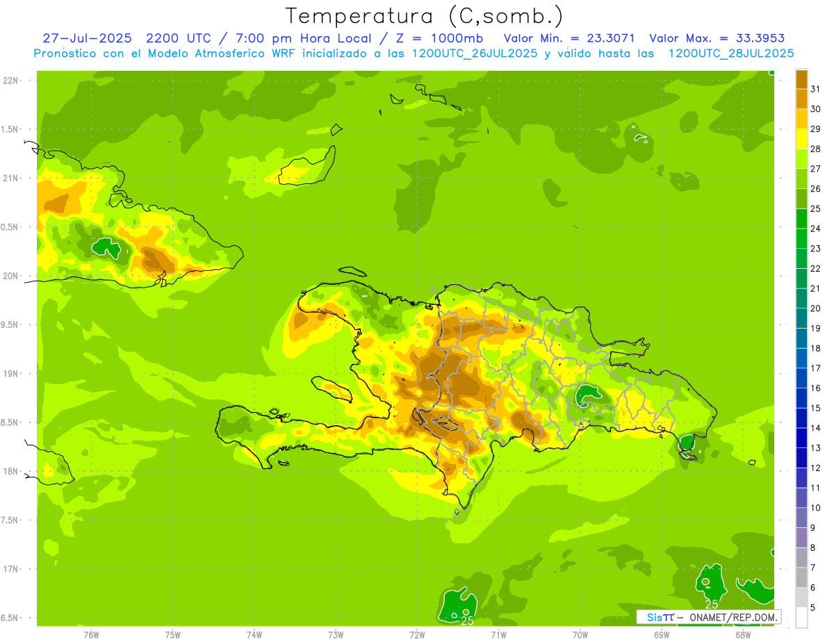The height and width of the screenshot is (644, 834).
Task: Click the legend value "11"
Action: pyautogui.click(x=815, y=488)
